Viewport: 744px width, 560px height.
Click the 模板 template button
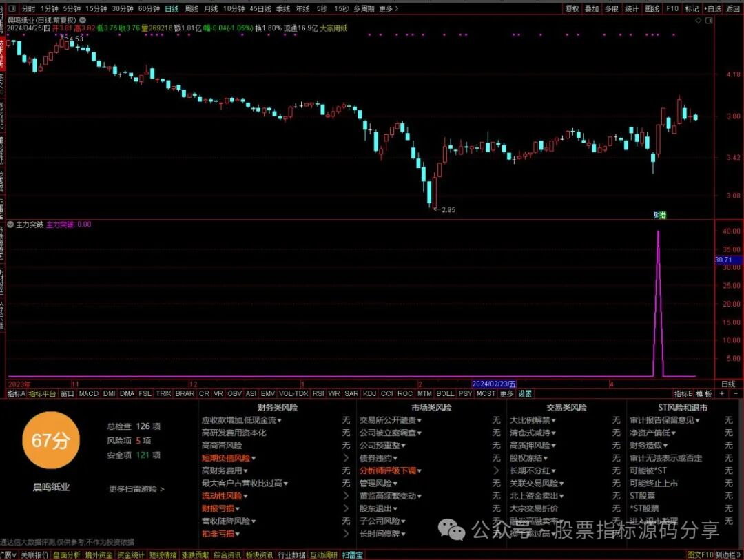[x=704, y=393]
